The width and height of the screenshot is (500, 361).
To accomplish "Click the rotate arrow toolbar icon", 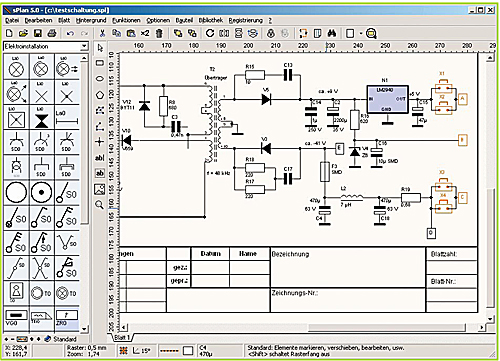I will [x=210, y=33].
